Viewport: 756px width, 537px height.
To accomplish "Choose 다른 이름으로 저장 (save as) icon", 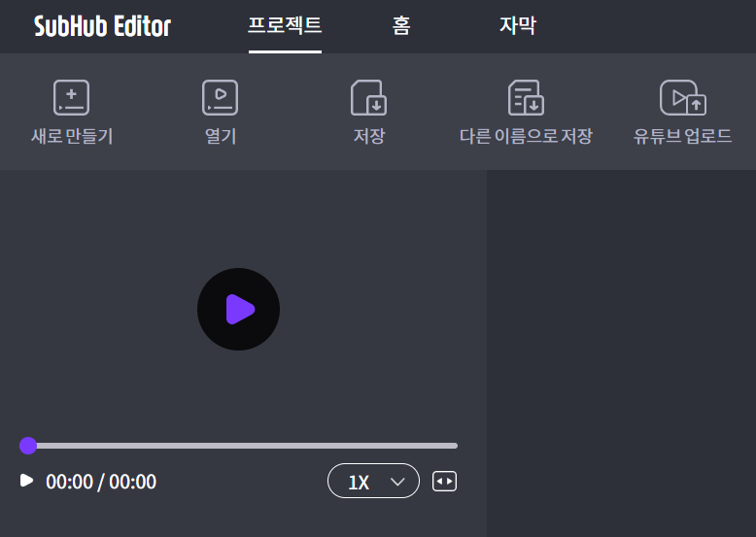I will click(x=526, y=98).
